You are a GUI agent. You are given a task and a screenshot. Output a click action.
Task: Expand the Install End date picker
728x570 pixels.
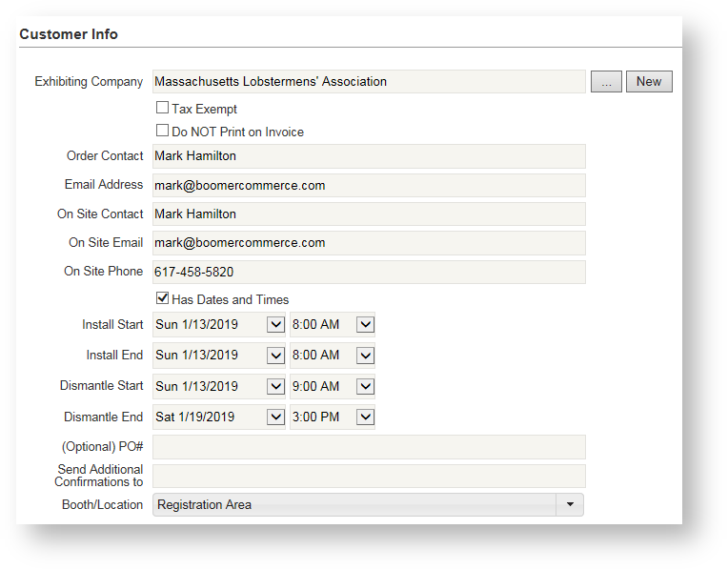[x=275, y=356]
